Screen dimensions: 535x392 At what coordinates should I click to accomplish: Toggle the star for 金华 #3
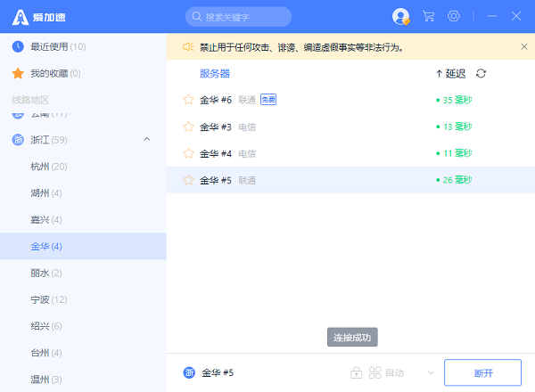(188, 127)
